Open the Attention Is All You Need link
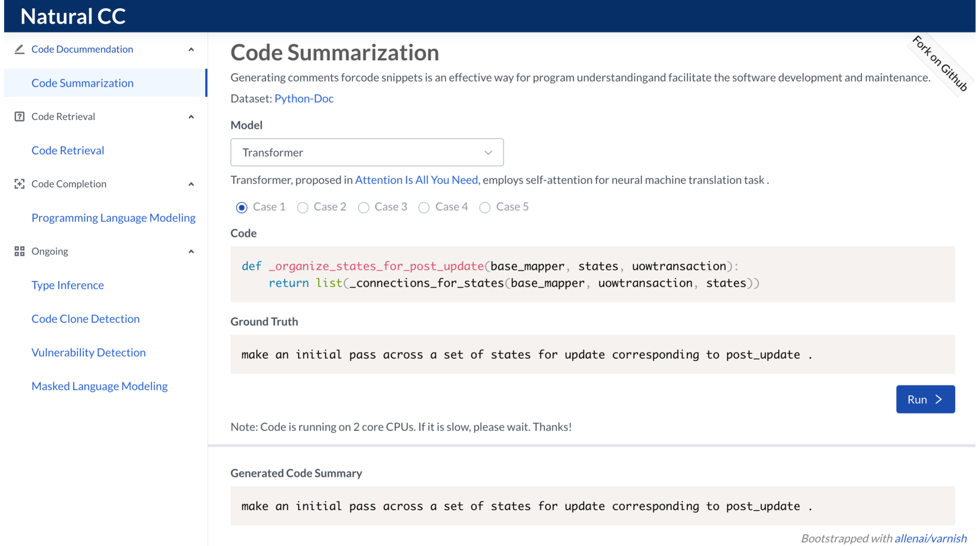The image size is (980, 546). click(x=416, y=180)
